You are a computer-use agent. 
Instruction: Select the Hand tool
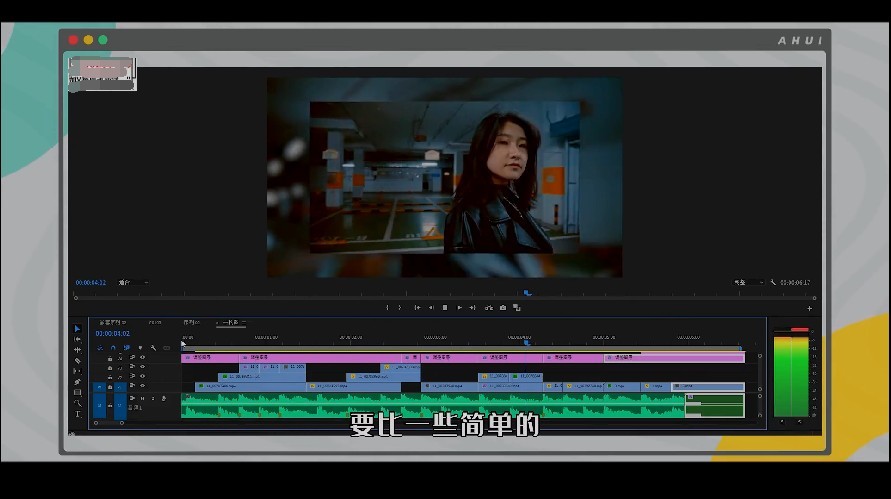[77, 403]
